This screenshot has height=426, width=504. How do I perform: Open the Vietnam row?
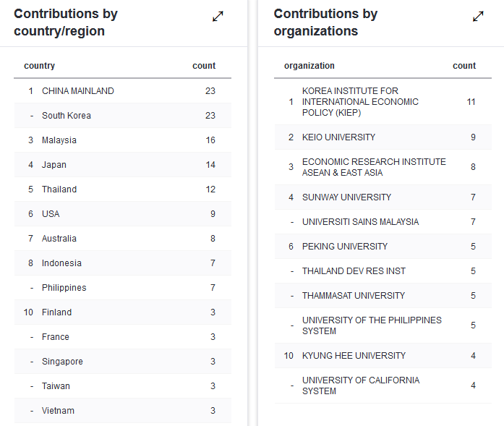point(123,411)
